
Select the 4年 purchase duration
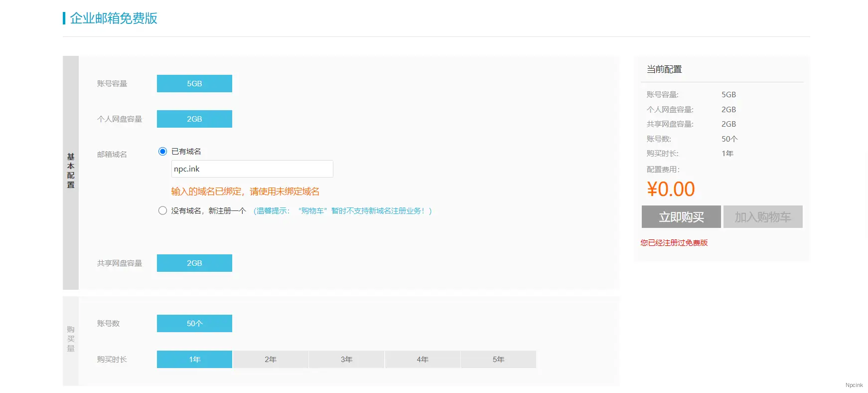click(x=423, y=360)
